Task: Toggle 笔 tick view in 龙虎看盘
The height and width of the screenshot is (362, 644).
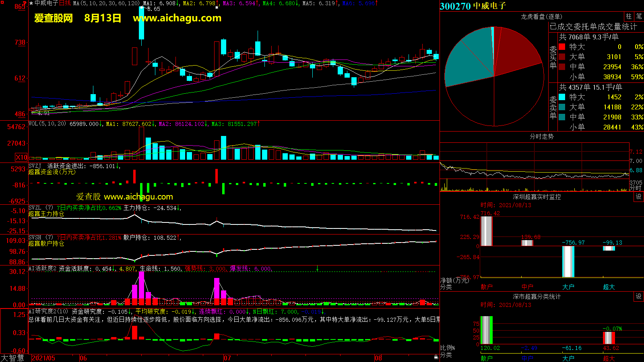Action: [x=639, y=16]
